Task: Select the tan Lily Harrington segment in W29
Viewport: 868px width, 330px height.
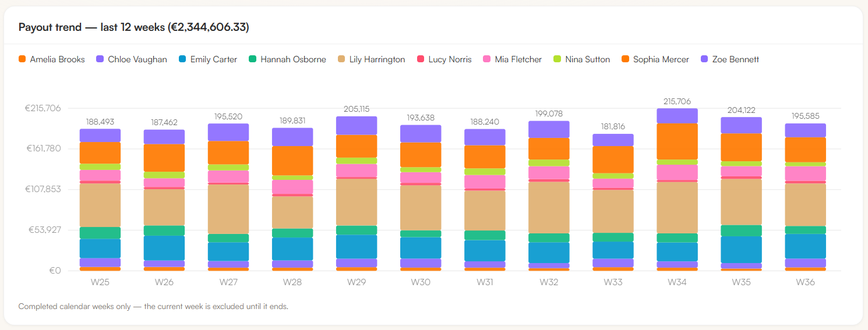Action: [357, 202]
